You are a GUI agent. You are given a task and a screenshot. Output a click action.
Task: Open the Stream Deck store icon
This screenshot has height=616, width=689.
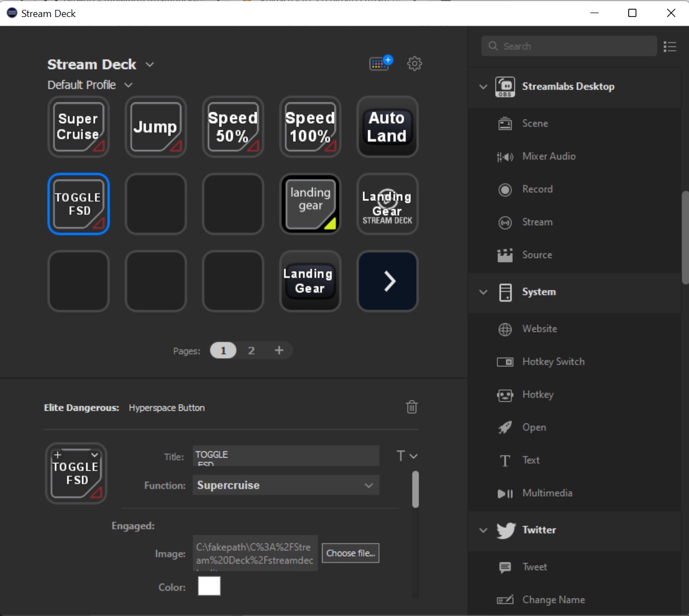pyautogui.click(x=381, y=62)
